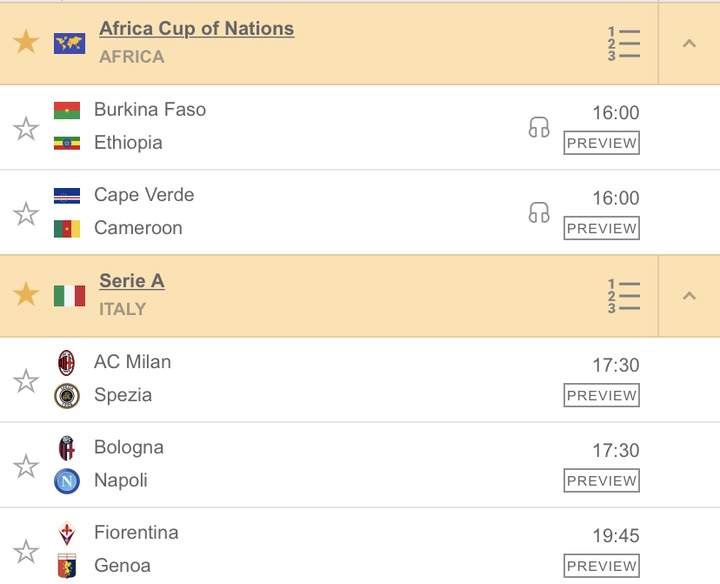Screen dimensions: 720x584
Task: Click the Italy flag icon
Action: [x=69, y=296]
